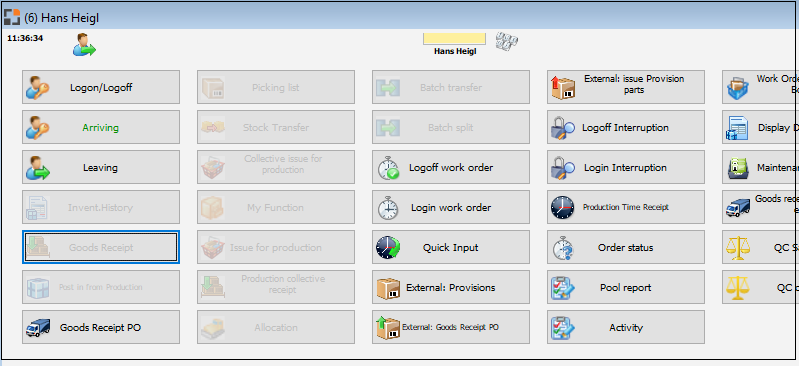Click the Hans Heigl name label
This screenshot has height=366, width=799.
455,51
